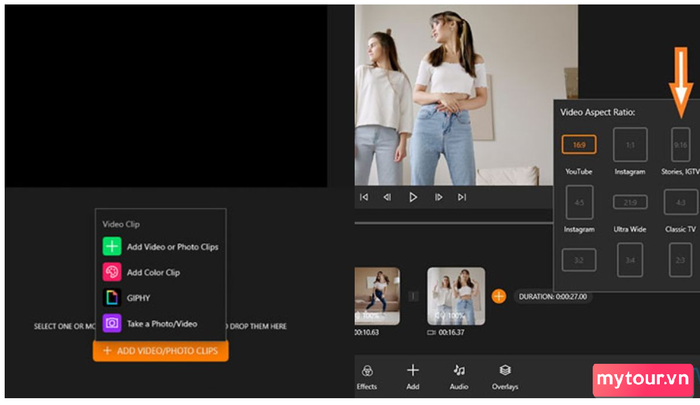Open the Add tool in bottom toolbar
The image size is (700, 405).
[413, 376]
